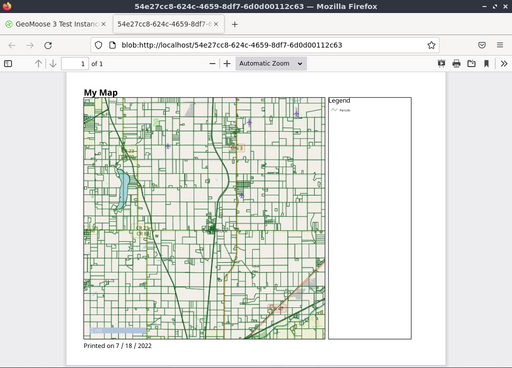Zoom in with the plus button

click(227, 63)
